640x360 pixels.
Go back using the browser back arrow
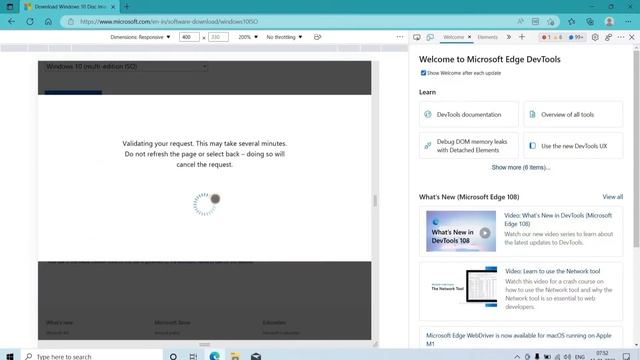(x=11, y=21)
